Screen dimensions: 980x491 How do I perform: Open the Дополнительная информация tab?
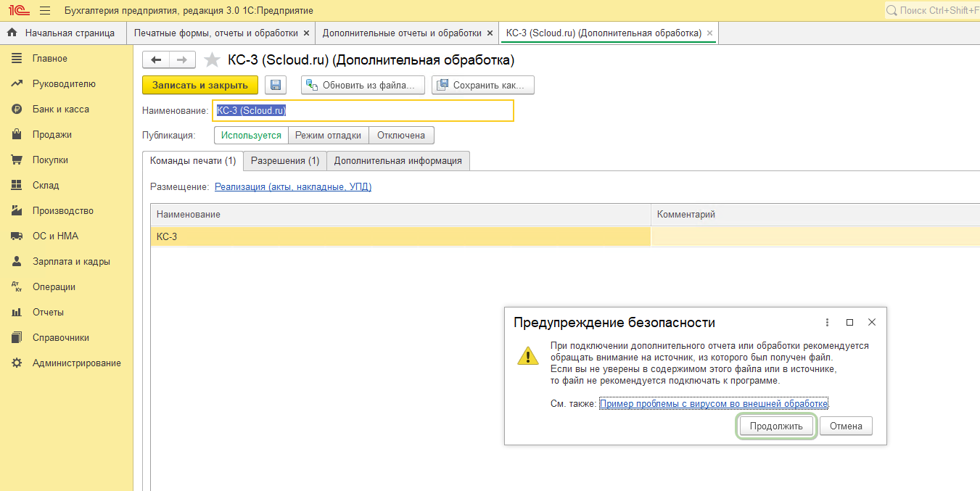click(x=398, y=160)
